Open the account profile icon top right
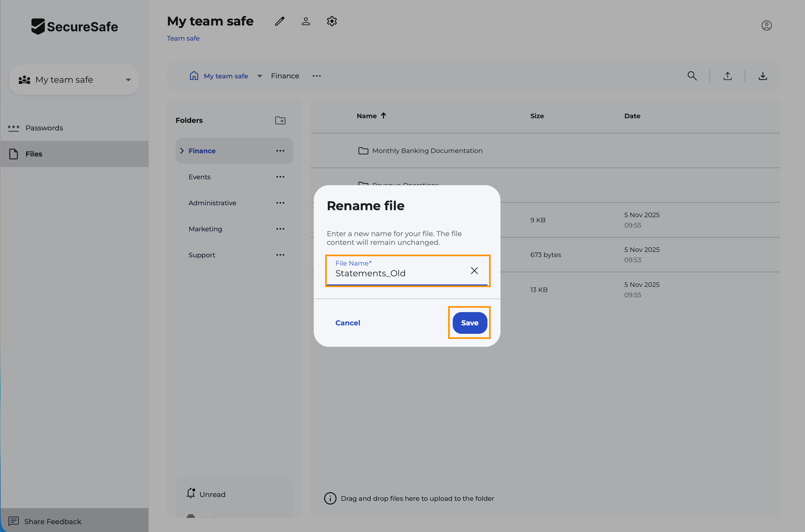805x532 pixels. 767,25
